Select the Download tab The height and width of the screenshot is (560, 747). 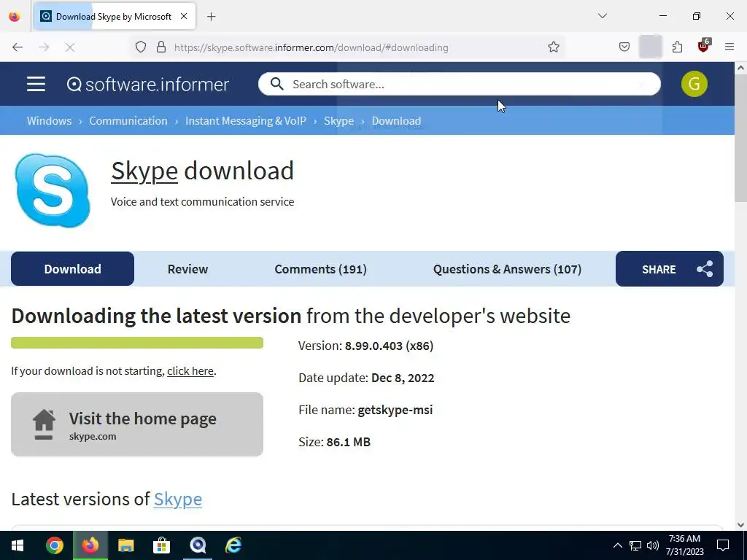[x=72, y=269]
